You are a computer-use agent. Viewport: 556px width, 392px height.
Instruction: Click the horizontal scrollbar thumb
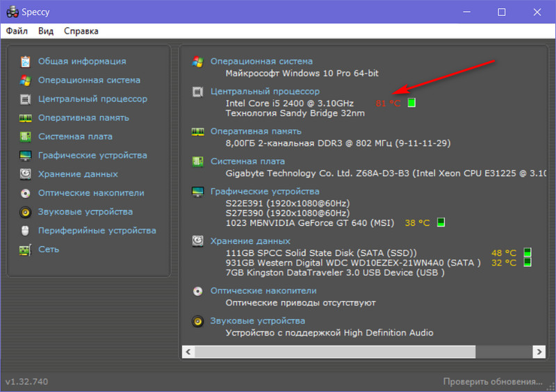click(335, 352)
